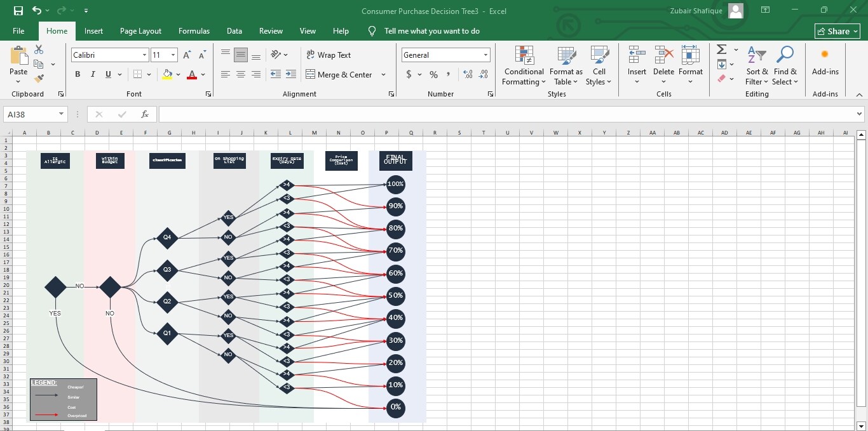
Task: Click the Wrap Text icon
Action: click(x=328, y=55)
